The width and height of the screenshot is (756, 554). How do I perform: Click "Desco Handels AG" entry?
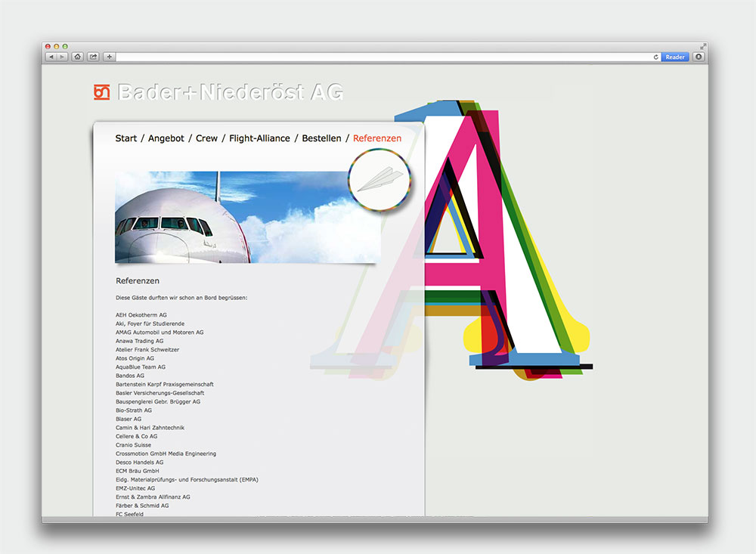139,463
